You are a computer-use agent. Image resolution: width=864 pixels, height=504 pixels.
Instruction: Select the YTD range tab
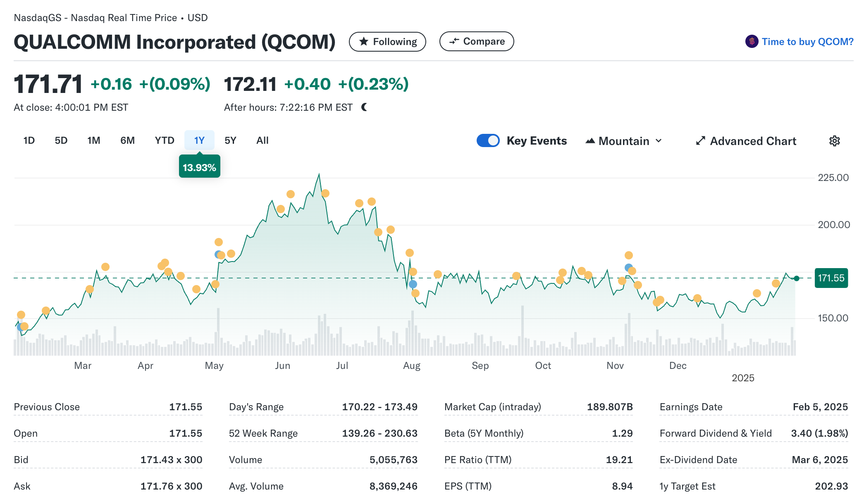pos(165,140)
